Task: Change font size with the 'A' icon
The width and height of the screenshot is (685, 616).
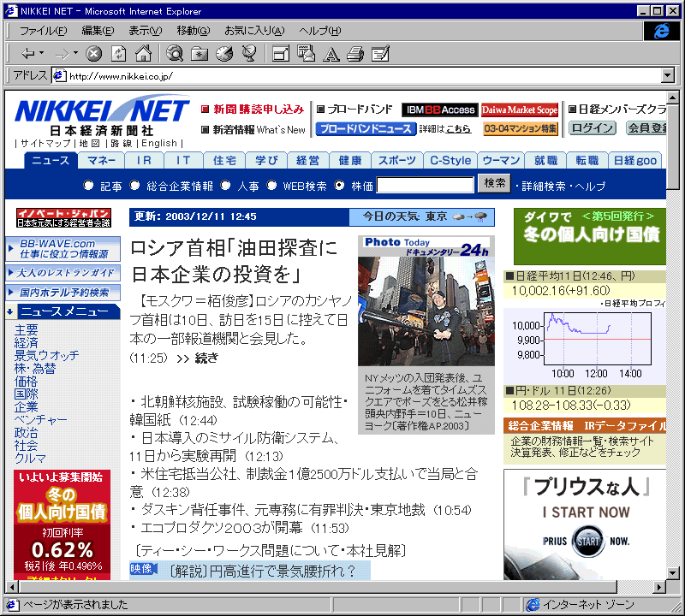Action: [x=331, y=54]
